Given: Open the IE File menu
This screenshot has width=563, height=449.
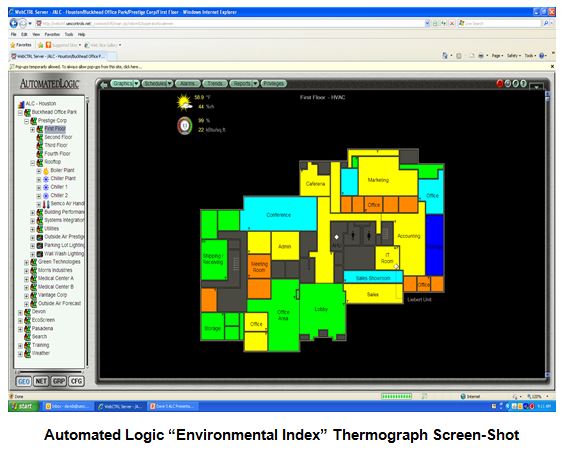Looking at the screenshot, I should coord(14,34).
